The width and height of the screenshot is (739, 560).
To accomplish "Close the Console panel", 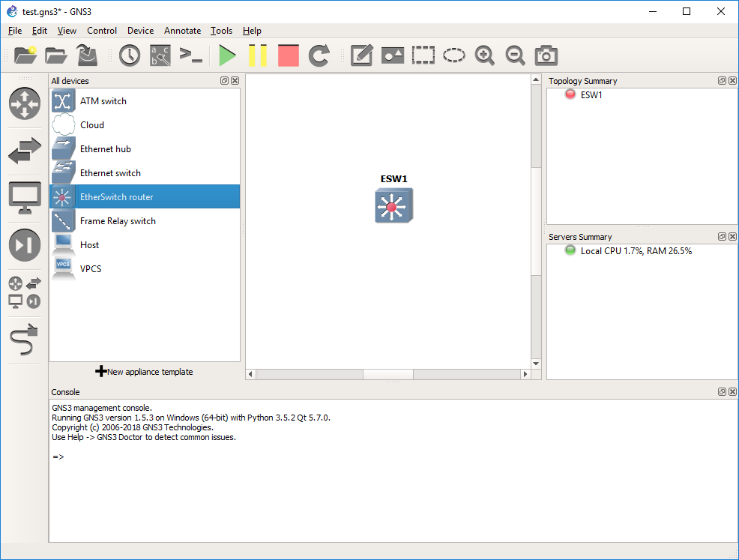I will (732, 392).
